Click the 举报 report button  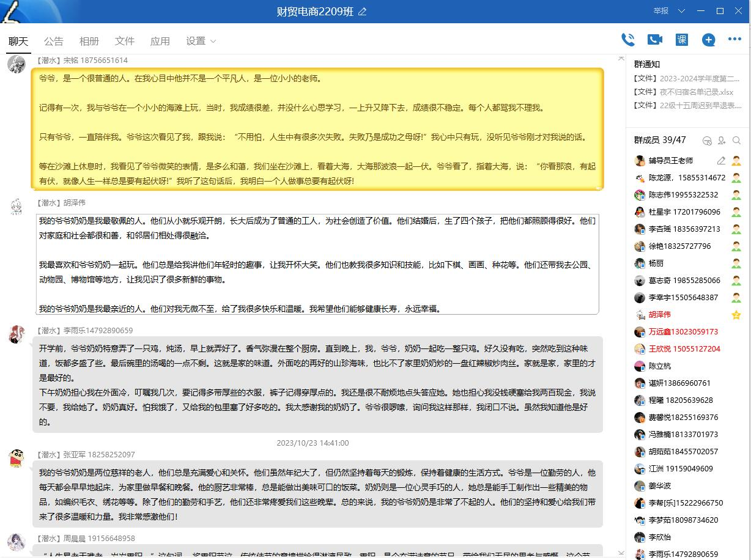660,11
